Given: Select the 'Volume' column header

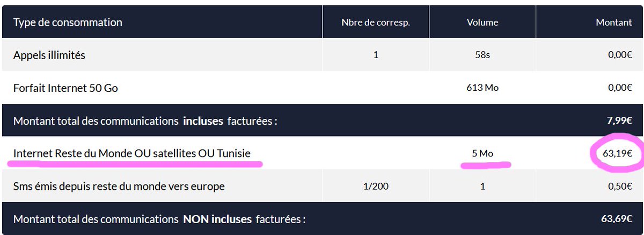Looking at the screenshot, I should (x=482, y=23).
